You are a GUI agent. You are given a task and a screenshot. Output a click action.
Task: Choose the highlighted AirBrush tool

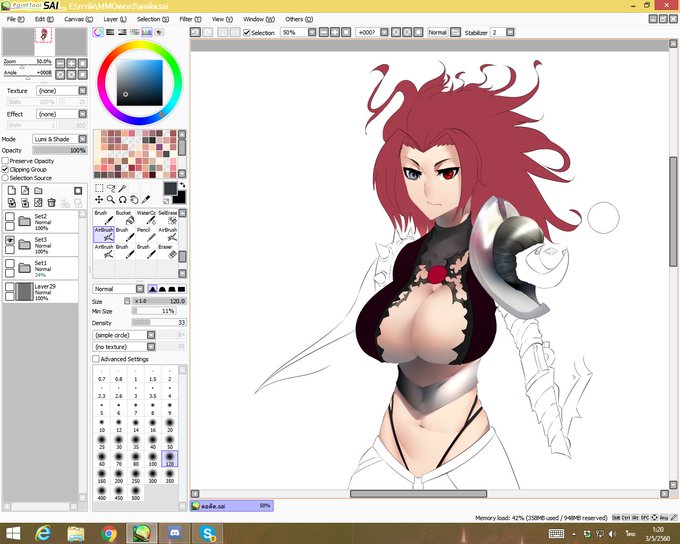104,234
